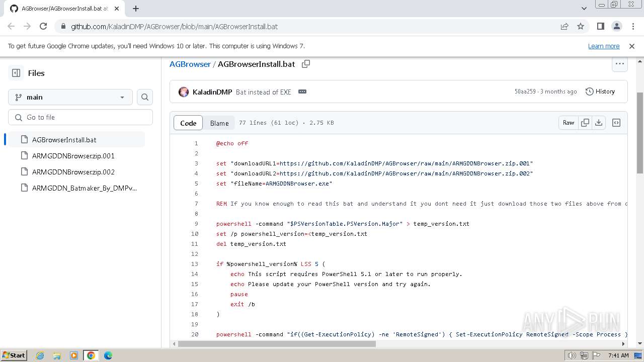This screenshot has width=644, height=362.
Task: Open Raw file view
Action: pyautogui.click(x=569, y=123)
